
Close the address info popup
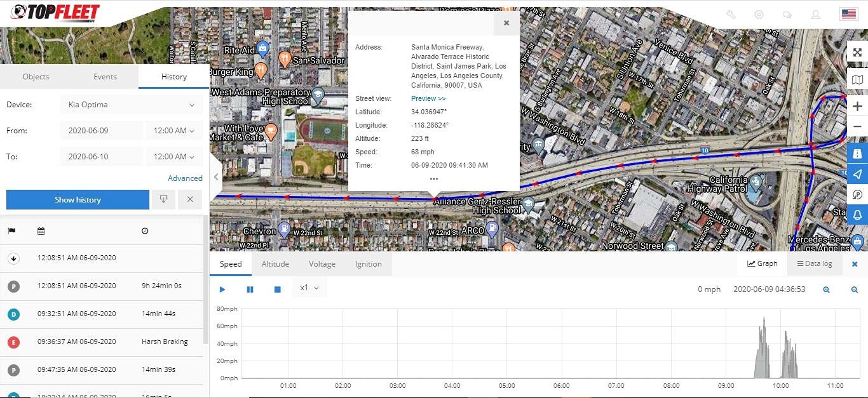(x=506, y=23)
